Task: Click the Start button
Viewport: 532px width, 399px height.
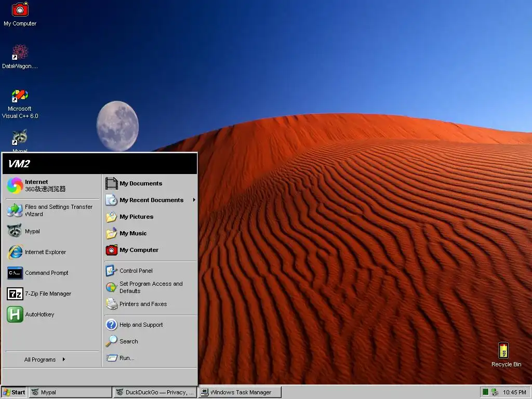Action: pos(14,392)
